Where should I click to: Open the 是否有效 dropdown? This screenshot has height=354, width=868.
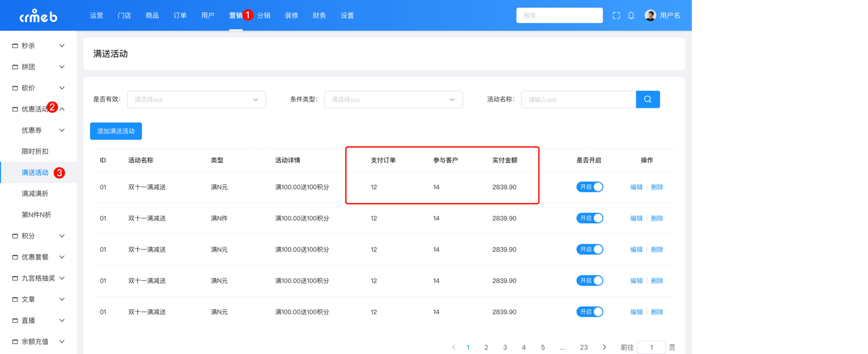click(196, 99)
